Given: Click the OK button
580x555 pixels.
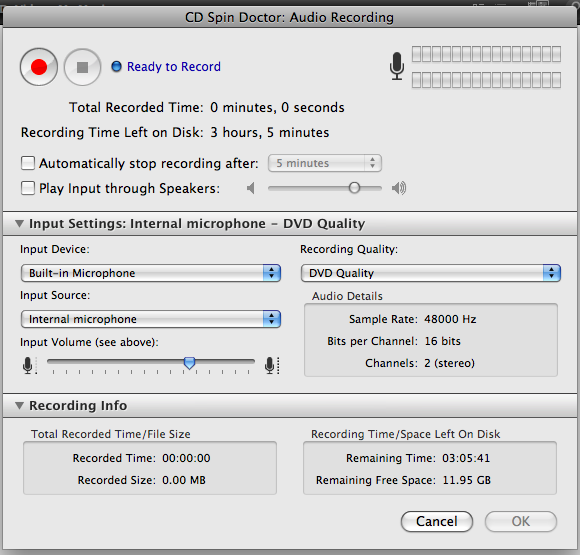Looking at the screenshot, I should click(520, 521).
